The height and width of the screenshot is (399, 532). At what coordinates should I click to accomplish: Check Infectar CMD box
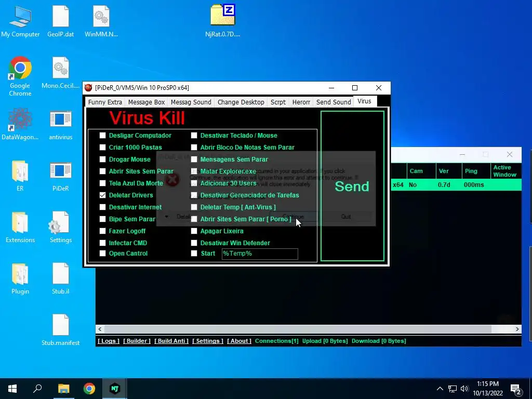(x=102, y=243)
